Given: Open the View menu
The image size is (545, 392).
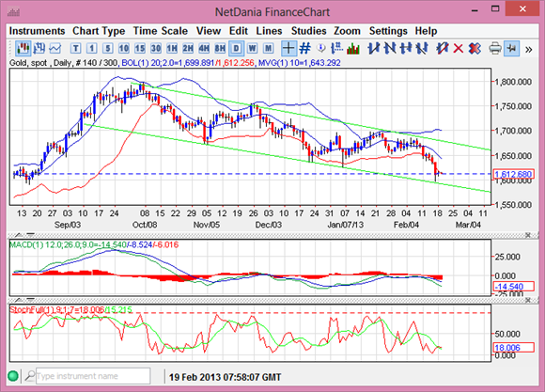Looking at the screenshot, I should click(x=209, y=31).
